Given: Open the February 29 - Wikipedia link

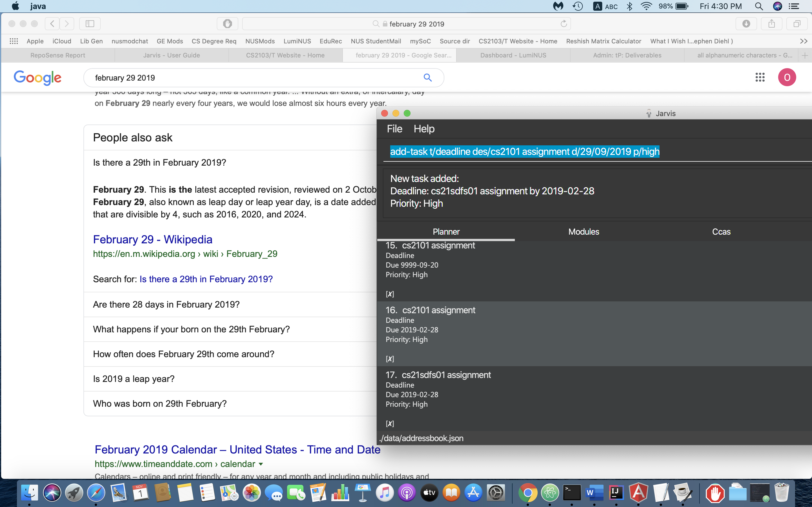Looking at the screenshot, I should (x=152, y=239).
